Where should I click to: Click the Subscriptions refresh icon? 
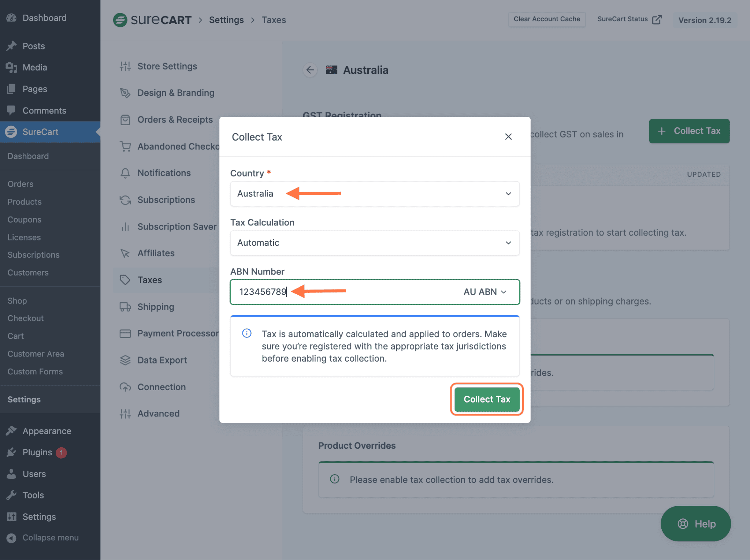(125, 200)
